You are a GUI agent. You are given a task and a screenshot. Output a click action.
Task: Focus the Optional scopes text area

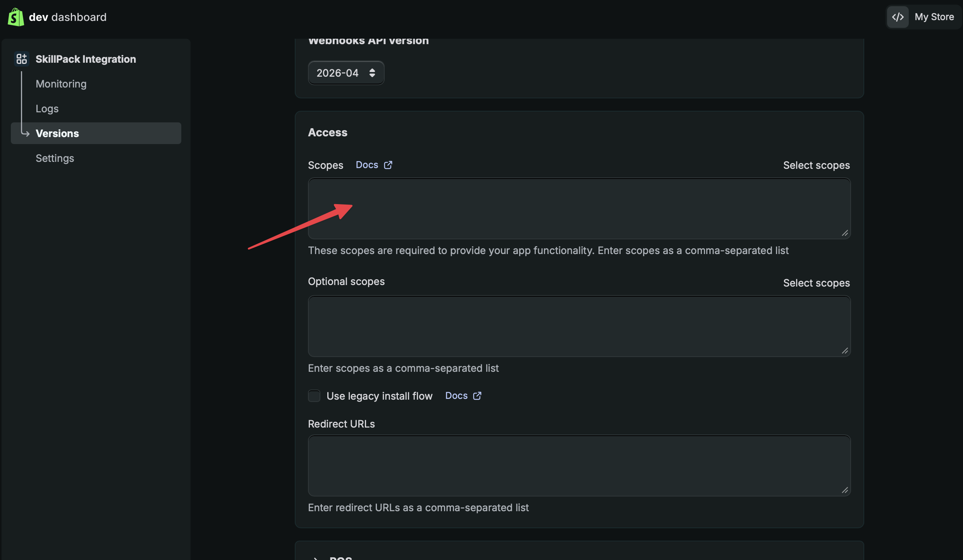579,326
